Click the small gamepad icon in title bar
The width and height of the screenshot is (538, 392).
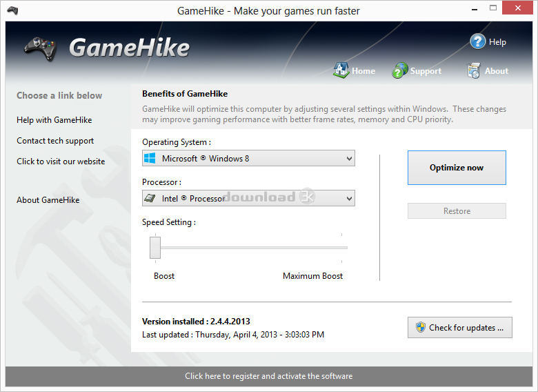click(12, 10)
